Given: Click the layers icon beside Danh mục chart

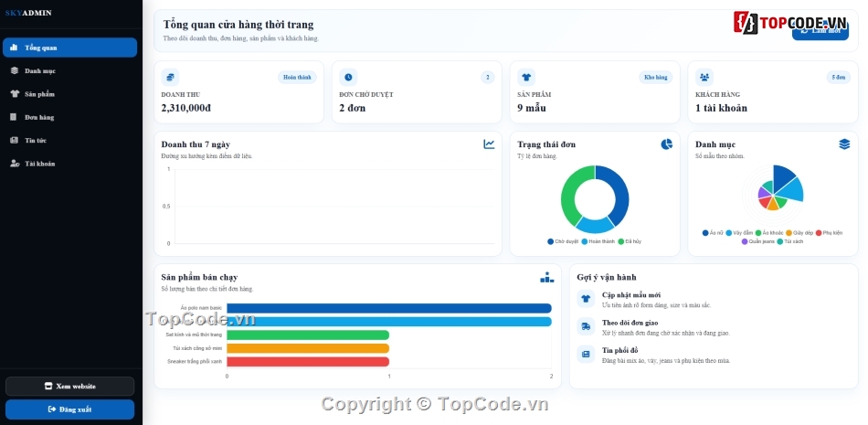Looking at the screenshot, I should (844, 144).
